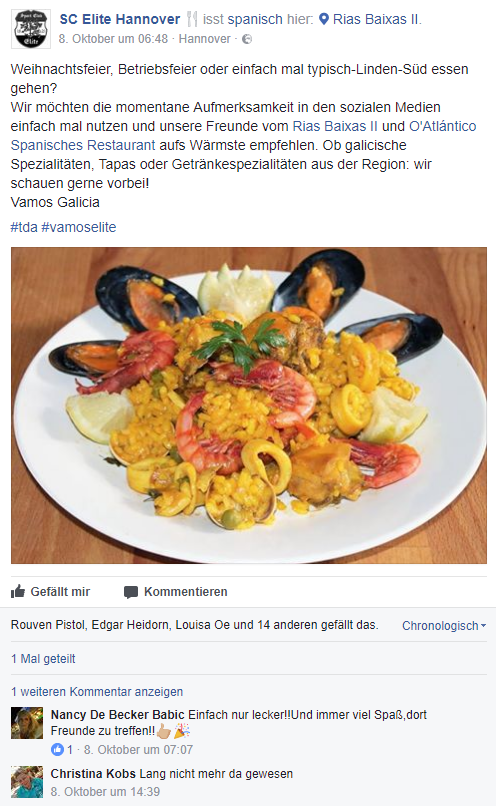Select the #tda hashtag
496x806 pixels.
coord(24,227)
